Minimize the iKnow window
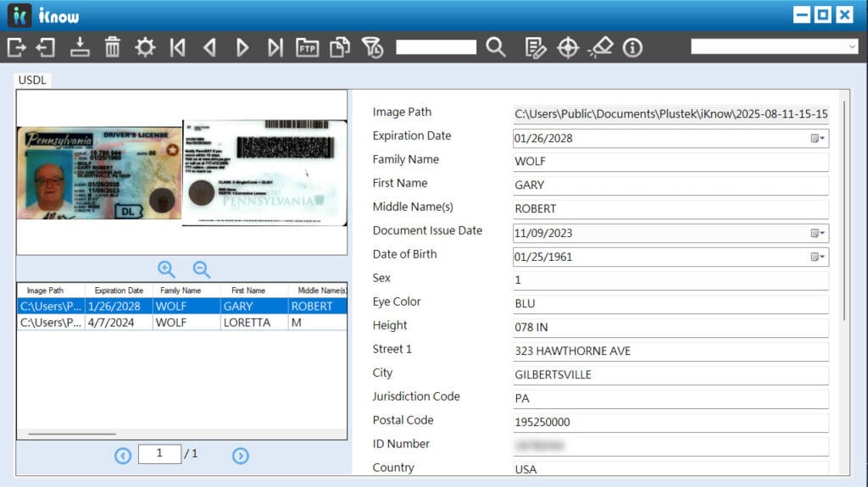Screen dimensions: 868x487 click(x=802, y=14)
